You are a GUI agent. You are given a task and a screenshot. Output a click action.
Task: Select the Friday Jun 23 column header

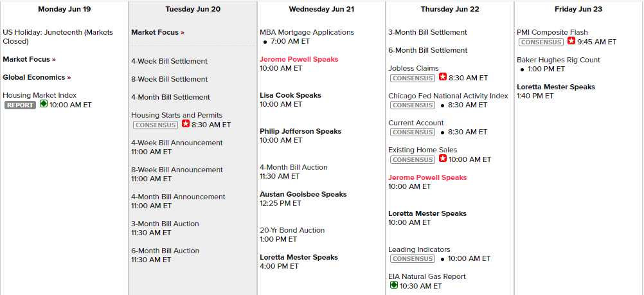pyautogui.click(x=578, y=9)
